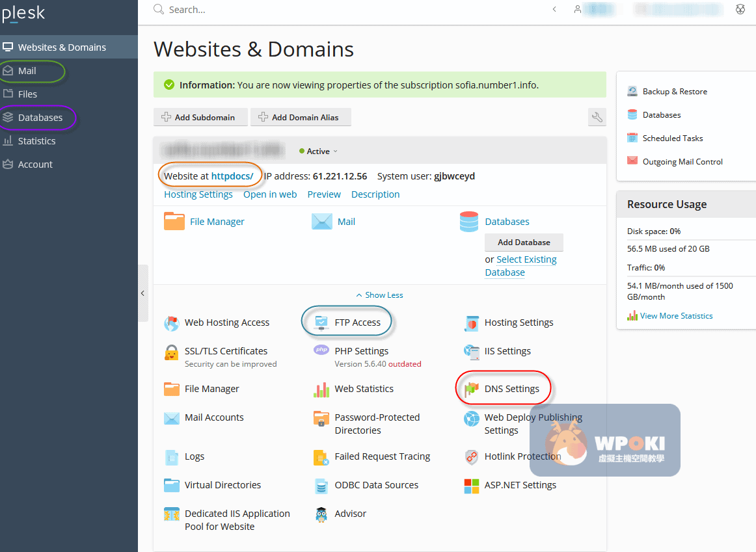Open Databases in the sidebar

point(40,118)
